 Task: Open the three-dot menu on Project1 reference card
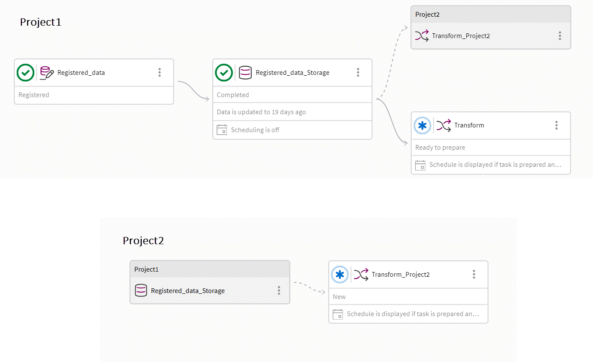279,290
